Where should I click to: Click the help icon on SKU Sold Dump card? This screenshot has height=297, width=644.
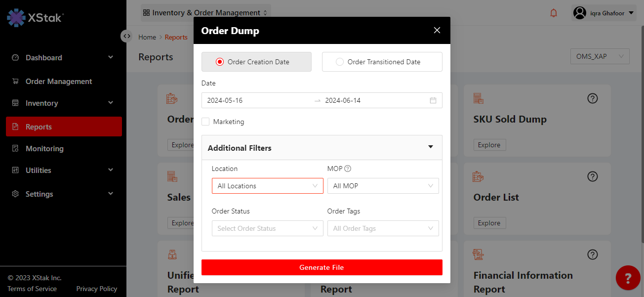[x=593, y=98]
